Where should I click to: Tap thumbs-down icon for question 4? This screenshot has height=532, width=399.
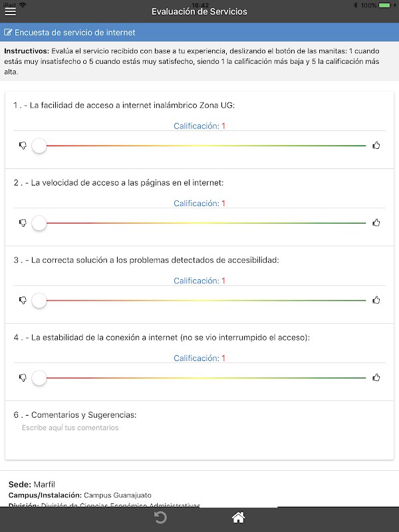[23, 378]
